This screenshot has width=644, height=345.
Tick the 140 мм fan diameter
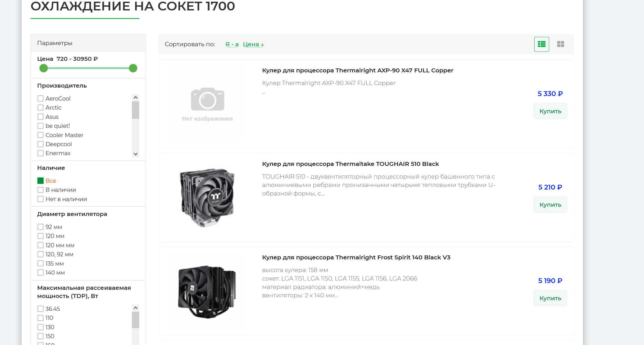click(x=41, y=273)
